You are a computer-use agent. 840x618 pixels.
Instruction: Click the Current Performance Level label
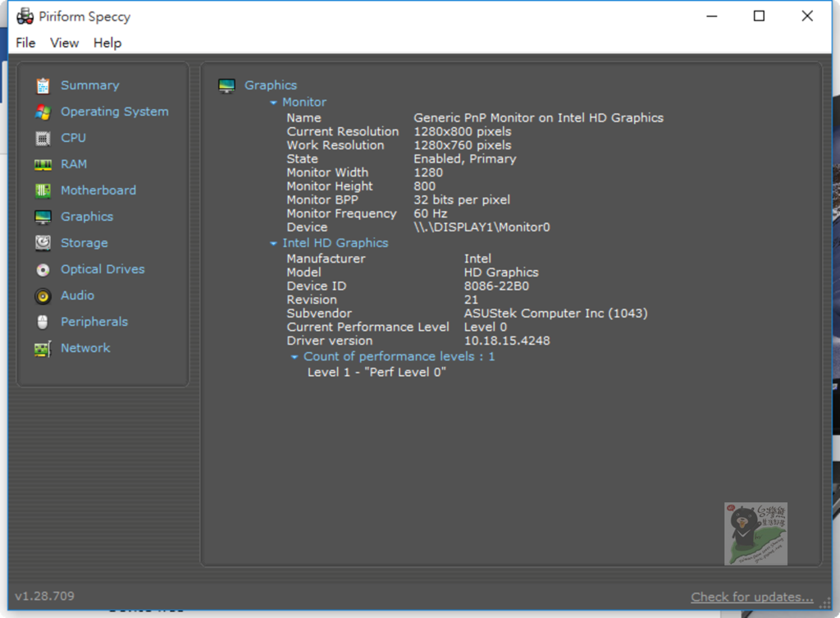click(368, 327)
